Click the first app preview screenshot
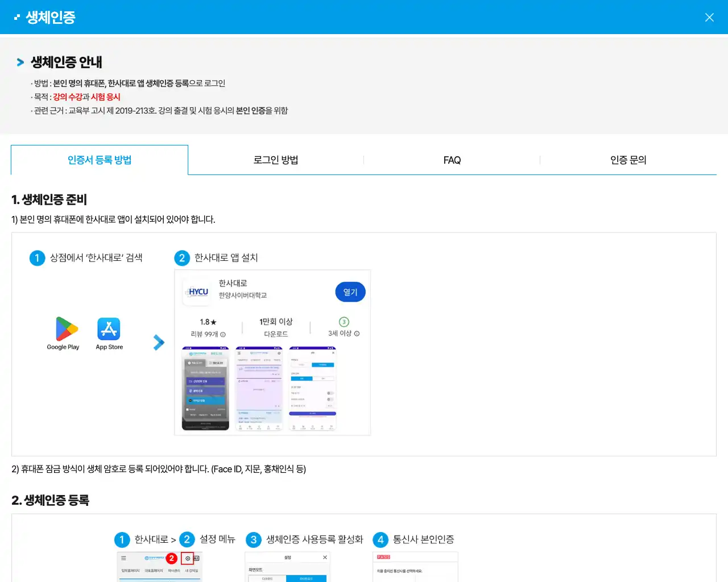The height and width of the screenshot is (582, 728). click(x=205, y=389)
